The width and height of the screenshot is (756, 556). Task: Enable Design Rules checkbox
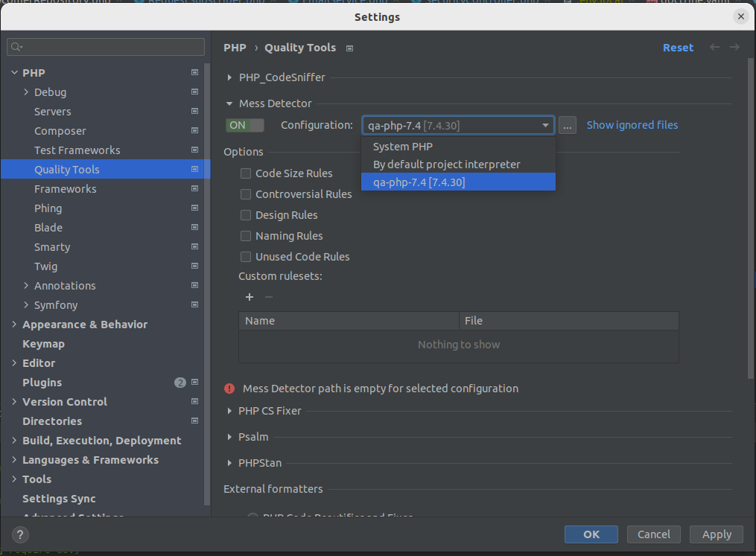coord(246,215)
